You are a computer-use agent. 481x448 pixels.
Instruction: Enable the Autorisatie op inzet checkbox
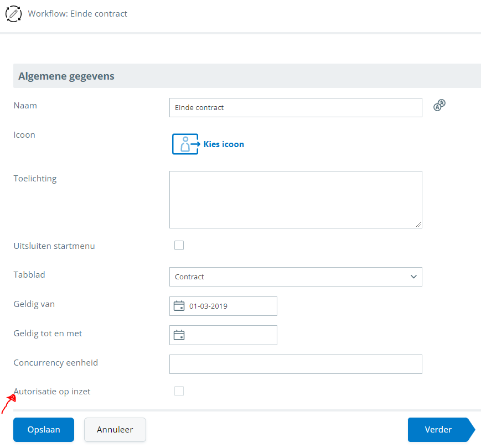coord(179,391)
